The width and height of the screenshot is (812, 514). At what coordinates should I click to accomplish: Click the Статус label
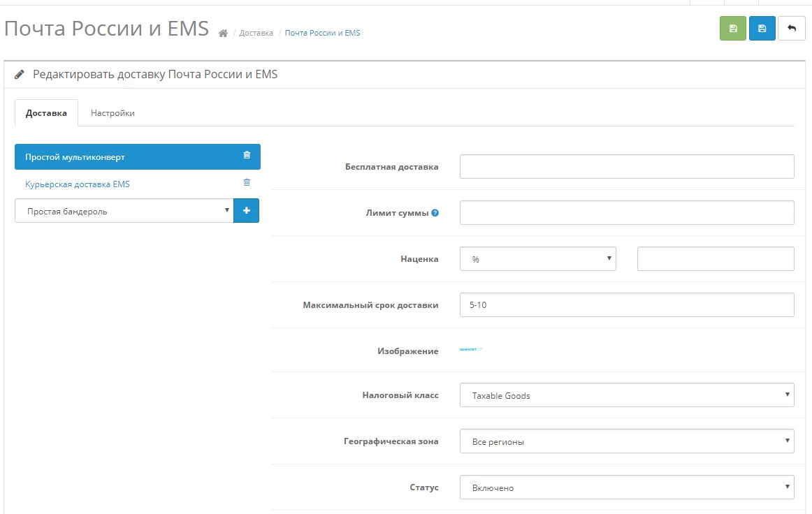pos(424,487)
